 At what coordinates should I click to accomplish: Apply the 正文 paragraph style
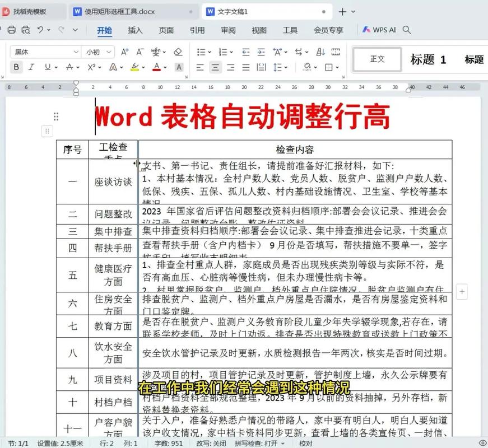point(377,59)
